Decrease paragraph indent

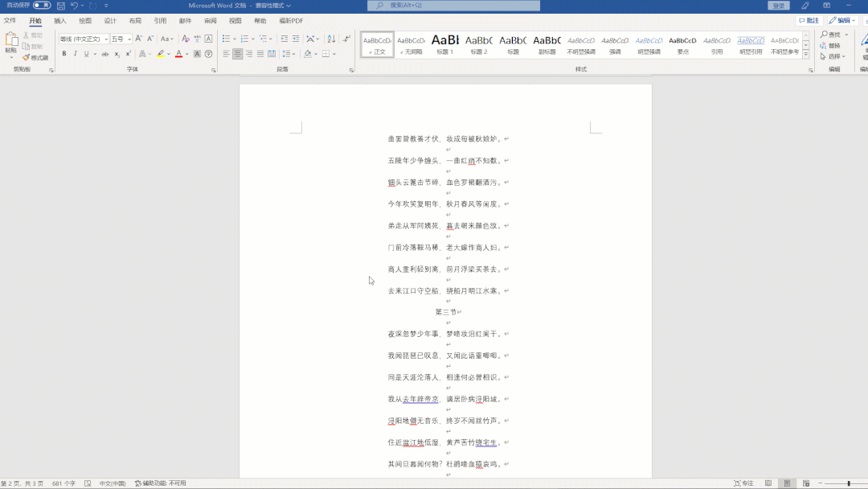pyautogui.click(x=284, y=39)
